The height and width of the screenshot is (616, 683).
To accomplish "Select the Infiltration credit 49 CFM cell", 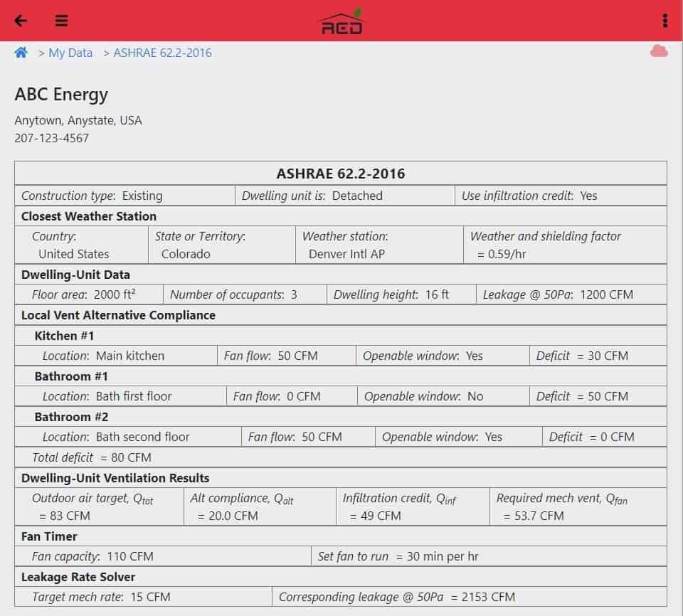I will pos(413,506).
